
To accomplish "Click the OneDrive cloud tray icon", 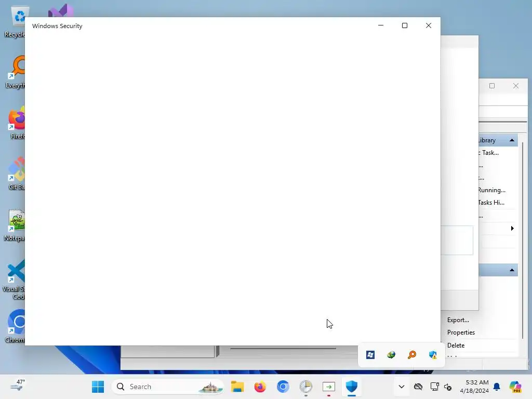I will click(418, 387).
